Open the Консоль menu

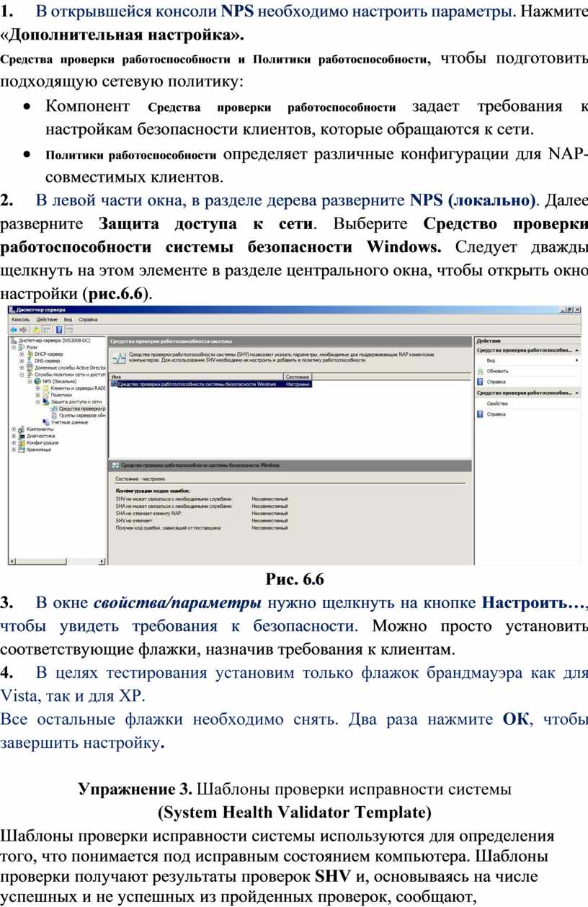(20, 318)
